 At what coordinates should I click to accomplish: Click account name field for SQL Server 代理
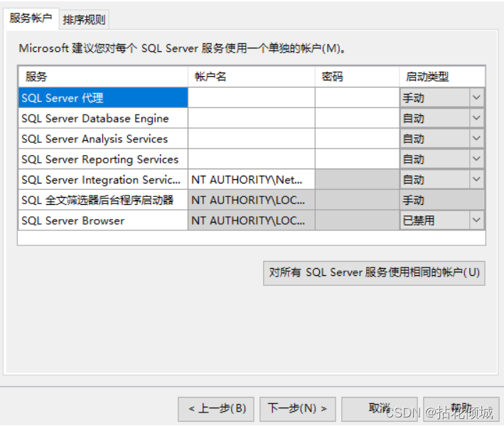tap(252, 97)
